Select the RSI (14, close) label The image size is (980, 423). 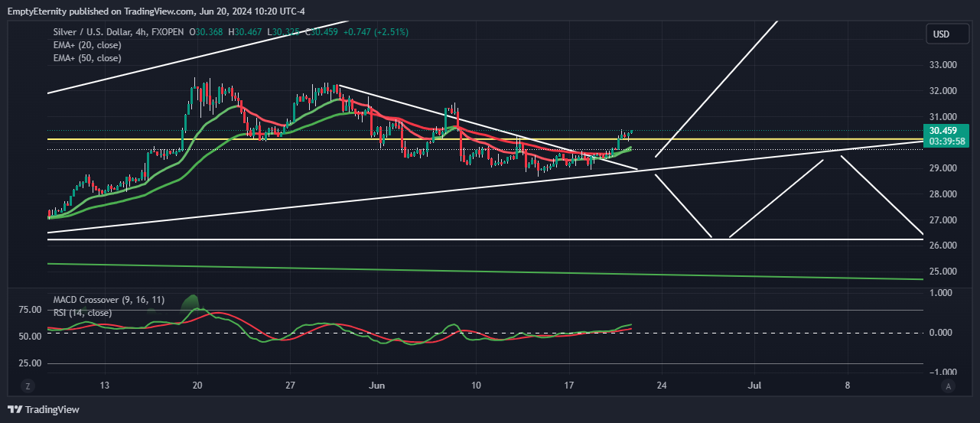83,313
